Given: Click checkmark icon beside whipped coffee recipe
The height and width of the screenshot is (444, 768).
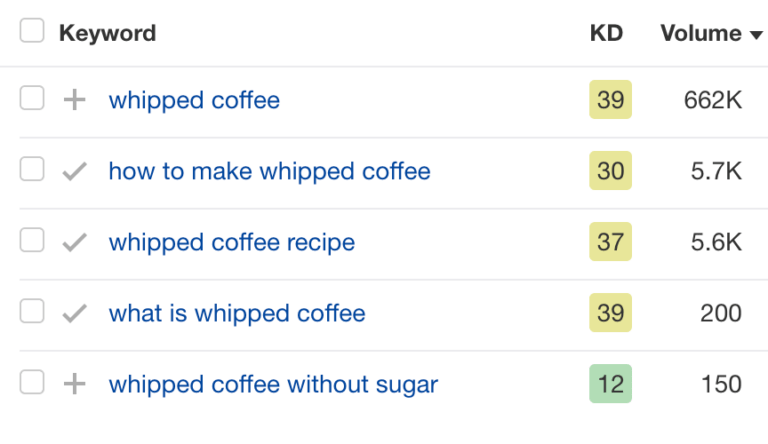Looking at the screenshot, I should [x=74, y=242].
